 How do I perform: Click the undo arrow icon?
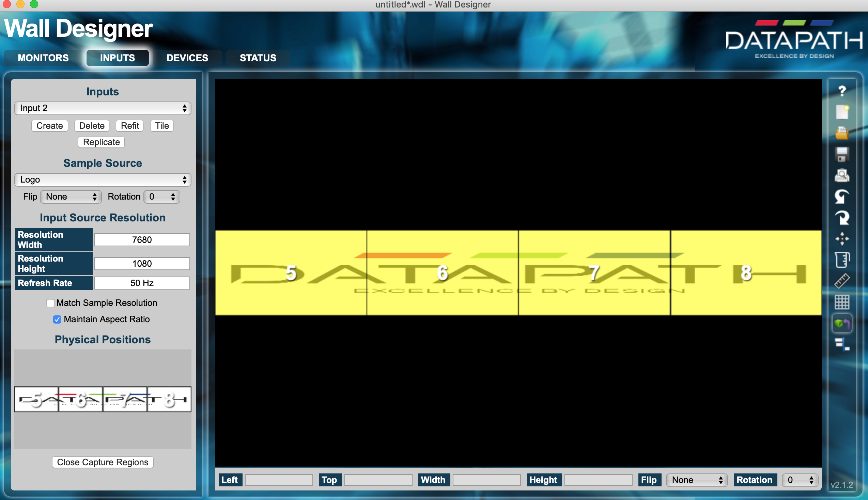(841, 197)
